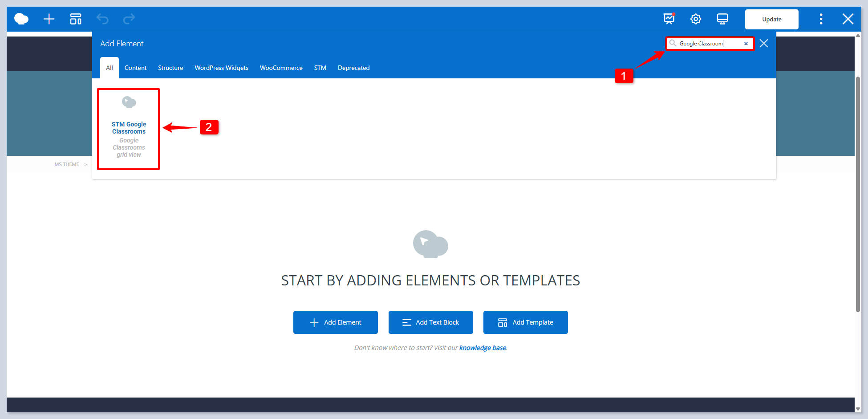
Task: Select the Deprecated tab
Action: 353,68
